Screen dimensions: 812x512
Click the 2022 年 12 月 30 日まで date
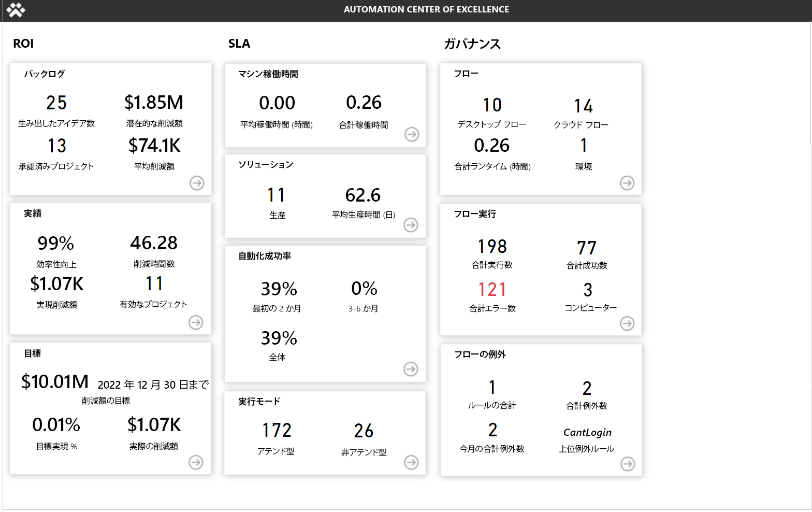153,385
